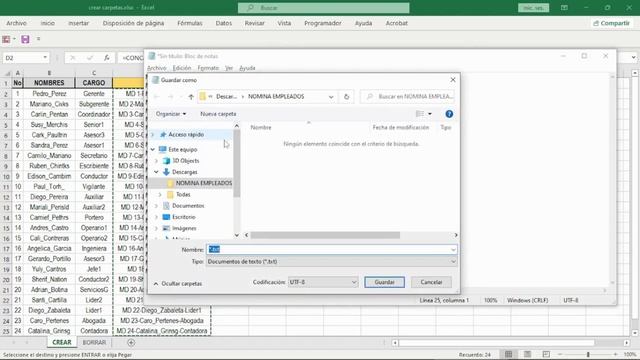Viewport: 640px width, 360px height.
Task: Select Escritorio in the folder tree
Action: tap(183, 217)
